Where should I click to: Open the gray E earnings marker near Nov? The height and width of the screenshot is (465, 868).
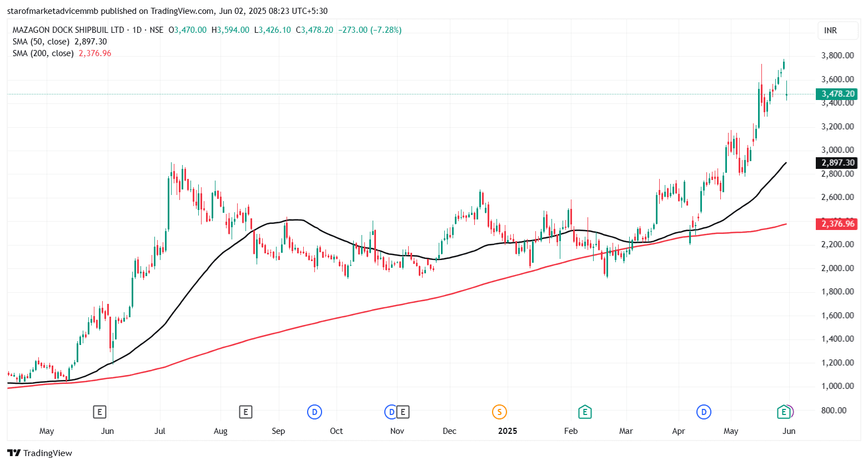point(403,412)
